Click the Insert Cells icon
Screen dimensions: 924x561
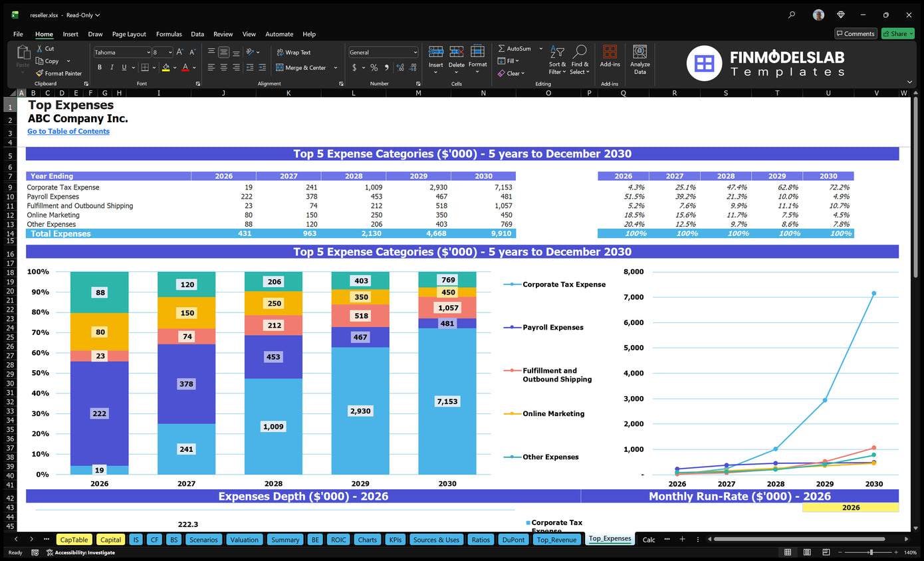(x=436, y=58)
